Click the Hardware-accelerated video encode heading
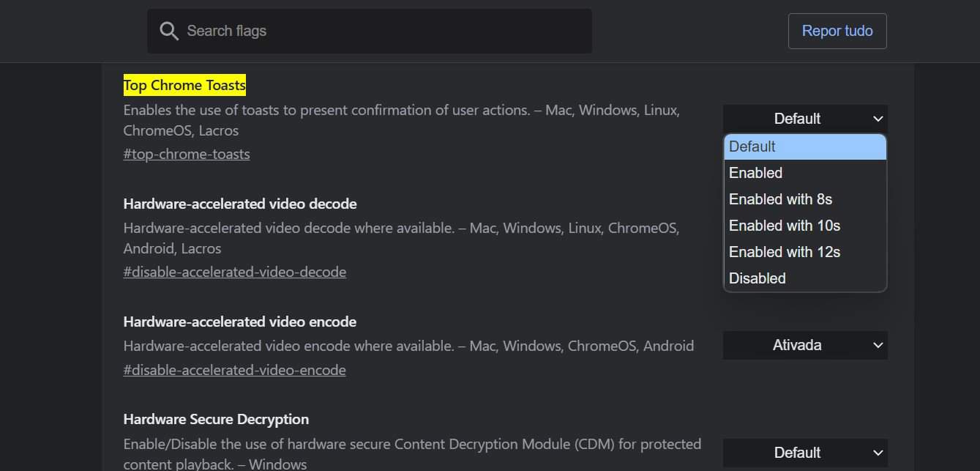 click(x=240, y=322)
